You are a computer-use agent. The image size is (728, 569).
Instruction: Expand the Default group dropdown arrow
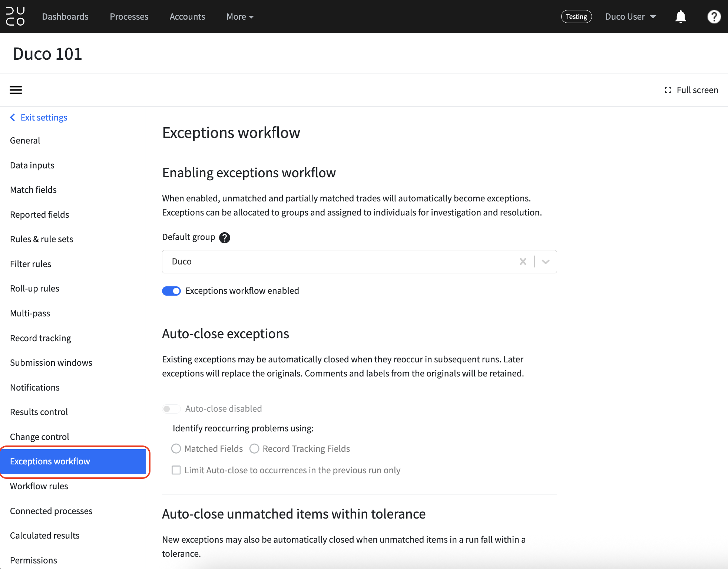click(546, 262)
